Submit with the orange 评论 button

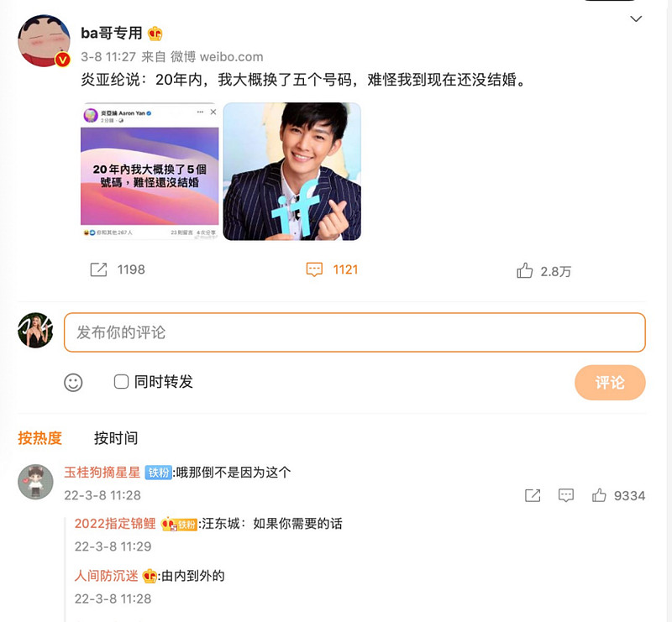pos(610,382)
